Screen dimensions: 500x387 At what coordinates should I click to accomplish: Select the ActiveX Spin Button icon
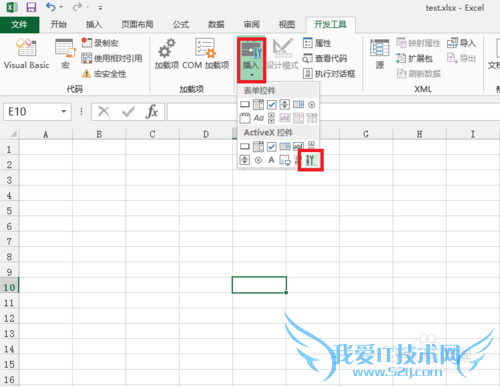(x=245, y=160)
